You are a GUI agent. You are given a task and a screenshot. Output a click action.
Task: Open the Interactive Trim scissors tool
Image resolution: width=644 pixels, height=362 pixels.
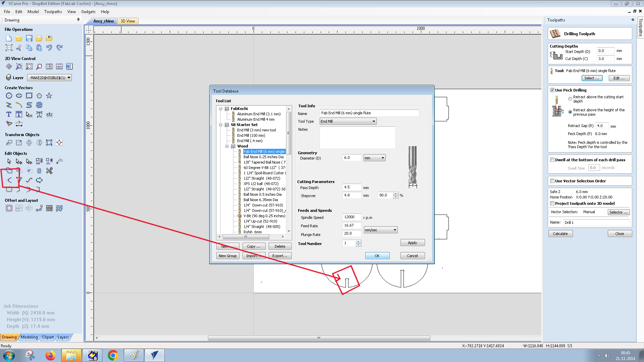tap(49, 171)
